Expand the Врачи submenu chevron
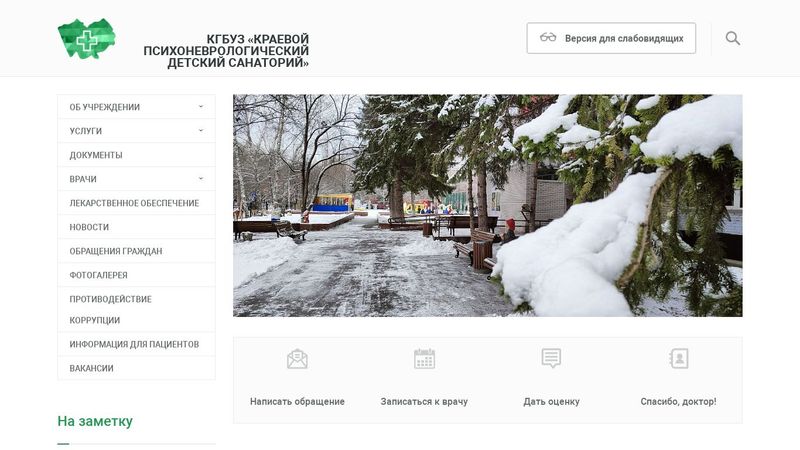Viewport: 800px width, 450px height. [201, 179]
